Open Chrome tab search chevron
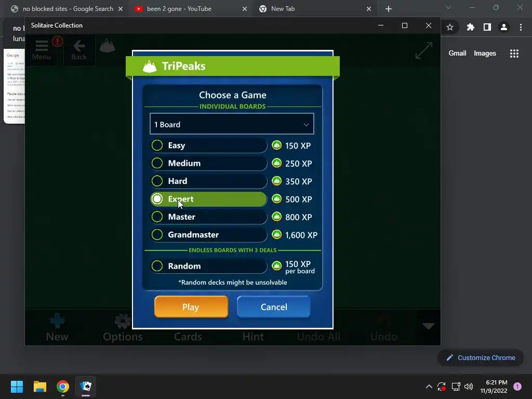Viewport: 532px width, 399px height. (x=448, y=7)
